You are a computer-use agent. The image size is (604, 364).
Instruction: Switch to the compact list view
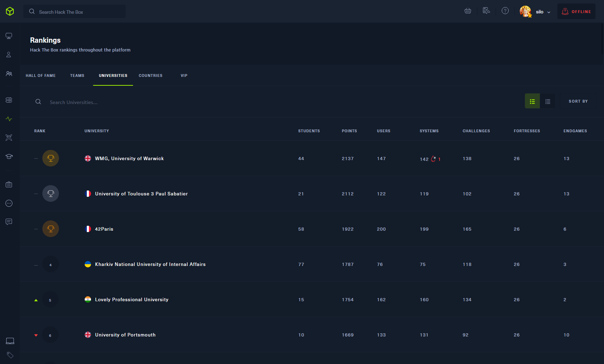point(548,102)
